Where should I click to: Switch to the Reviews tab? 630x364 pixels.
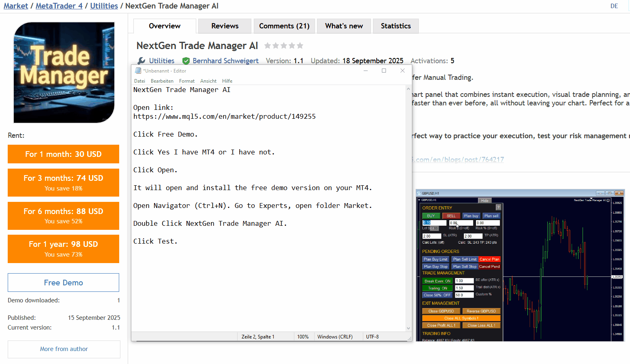tap(225, 26)
